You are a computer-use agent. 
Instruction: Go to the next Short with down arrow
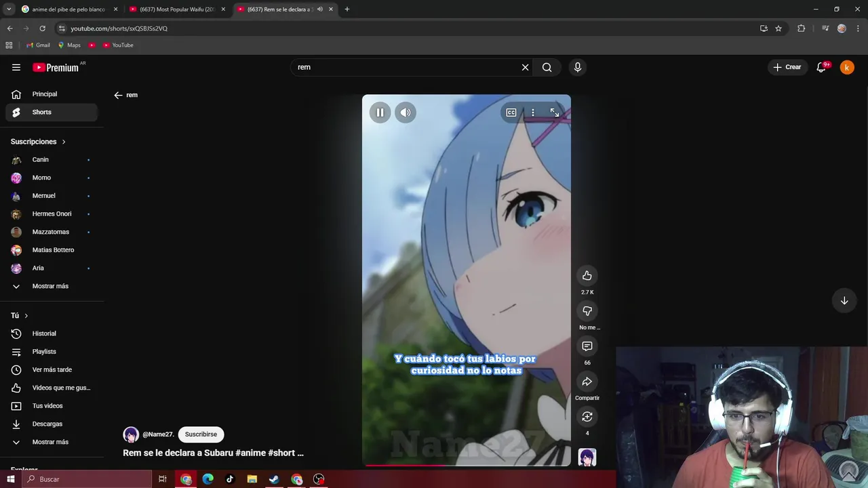click(844, 301)
